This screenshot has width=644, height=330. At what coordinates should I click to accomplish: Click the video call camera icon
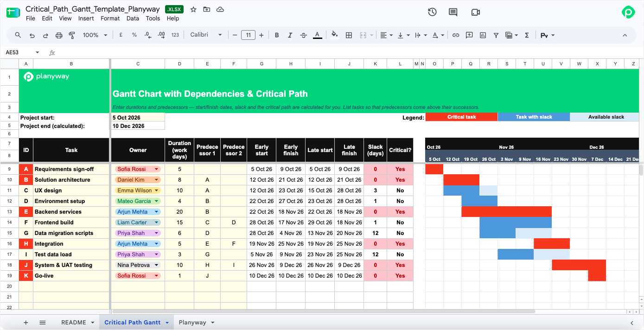coord(475,12)
